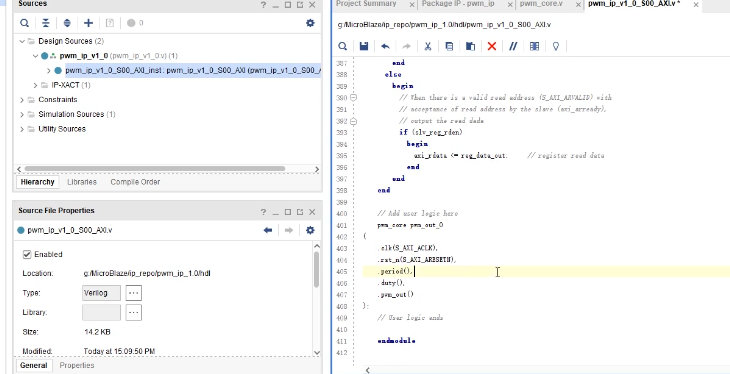Viewport: 730px width, 374px height.
Task: Select the Constraints tree item
Action: (58, 100)
